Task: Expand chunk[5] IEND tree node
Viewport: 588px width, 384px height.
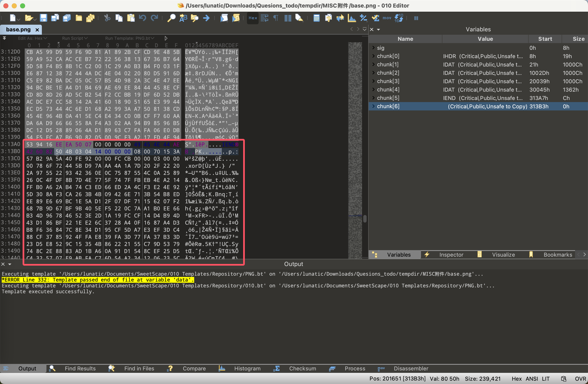Action: [x=373, y=98]
